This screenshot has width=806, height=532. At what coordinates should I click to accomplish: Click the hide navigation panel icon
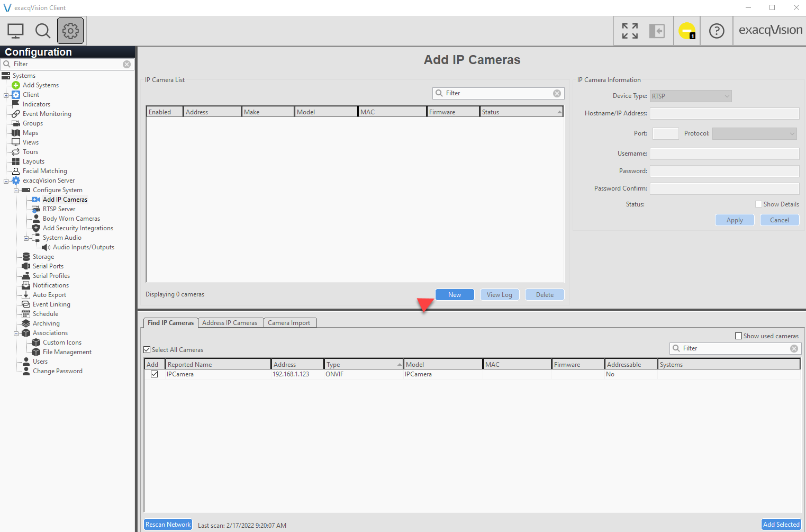pyautogui.click(x=657, y=31)
